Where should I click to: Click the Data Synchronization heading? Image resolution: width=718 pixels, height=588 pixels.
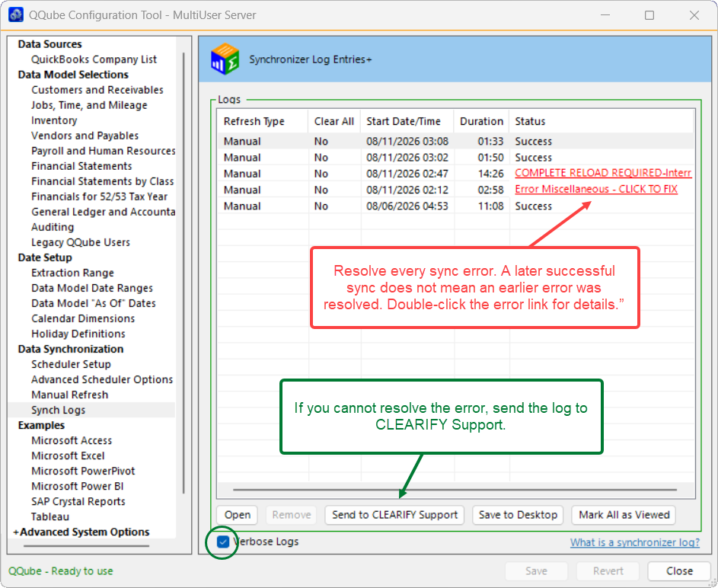71,349
